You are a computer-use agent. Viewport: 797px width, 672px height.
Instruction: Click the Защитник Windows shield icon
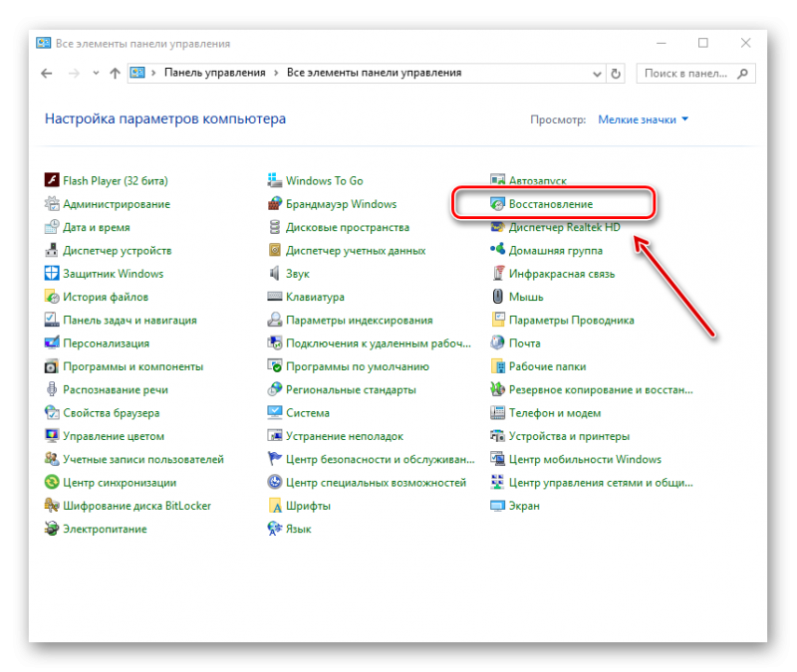pos(52,273)
